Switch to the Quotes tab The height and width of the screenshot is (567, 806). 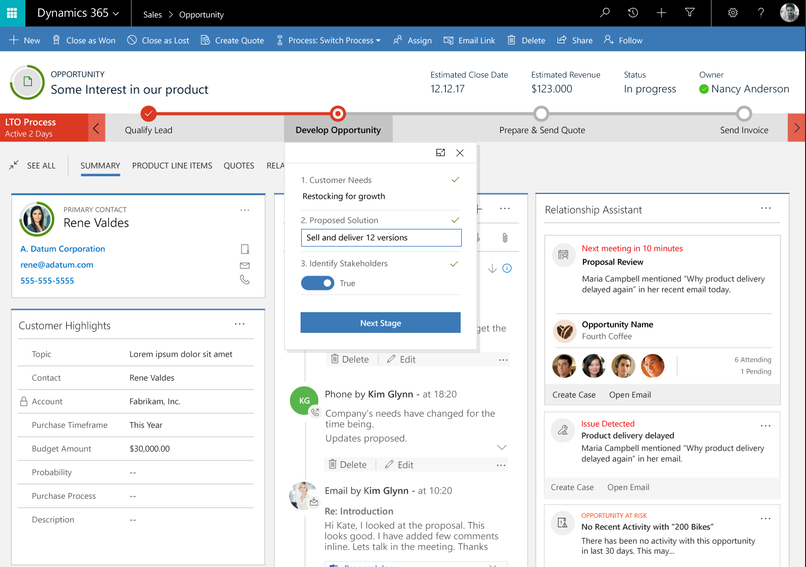[x=239, y=166]
